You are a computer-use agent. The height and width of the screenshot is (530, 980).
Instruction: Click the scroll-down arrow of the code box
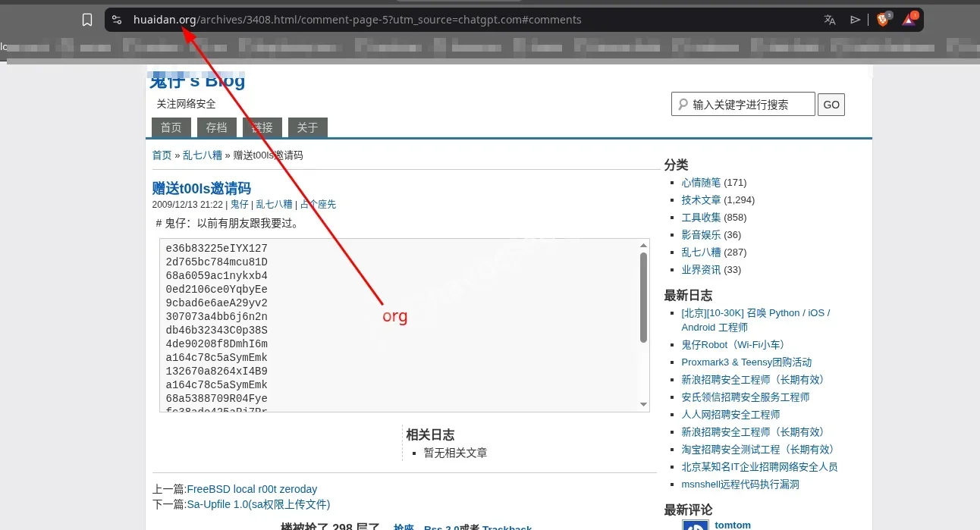pyautogui.click(x=644, y=405)
